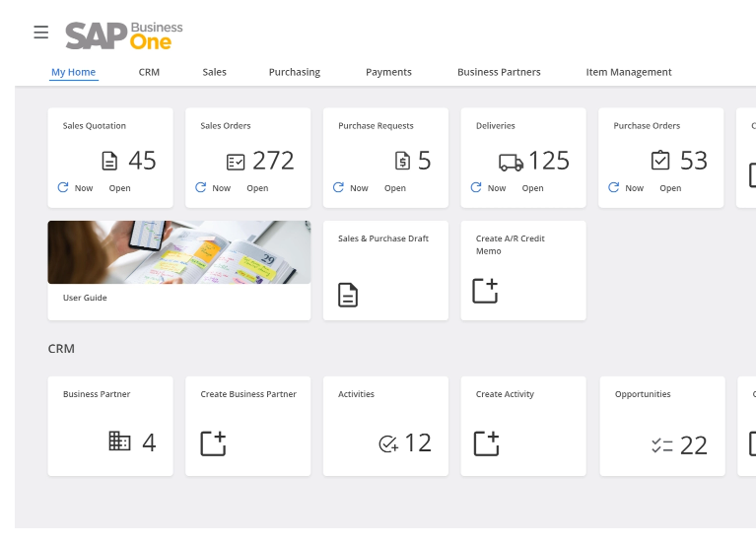Viewport: 756px width, 543px height.
Task: Open the Business Partners tab
Action: pos(499,72)
